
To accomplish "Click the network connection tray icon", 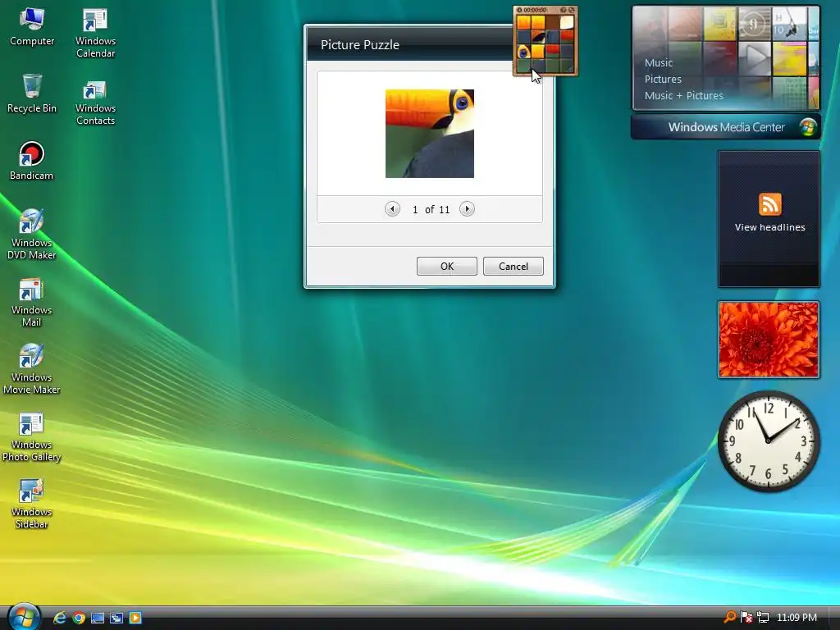I will [763, 618].
